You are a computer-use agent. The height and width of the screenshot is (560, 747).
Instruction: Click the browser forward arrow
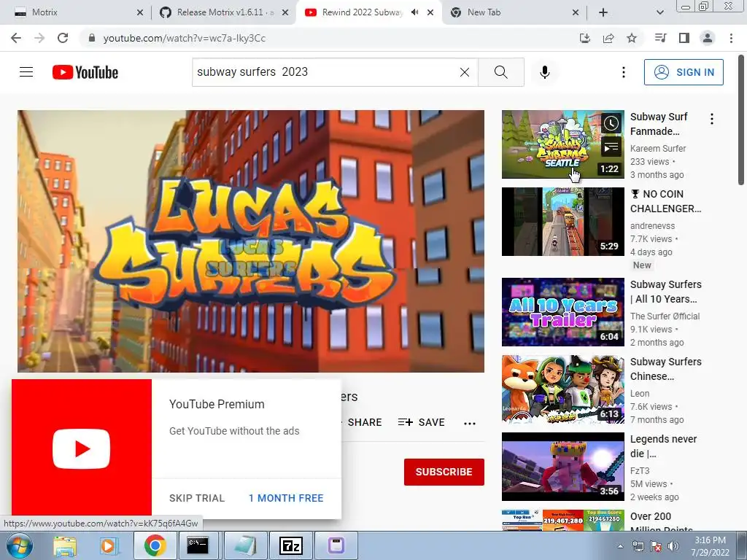[39, 38]
